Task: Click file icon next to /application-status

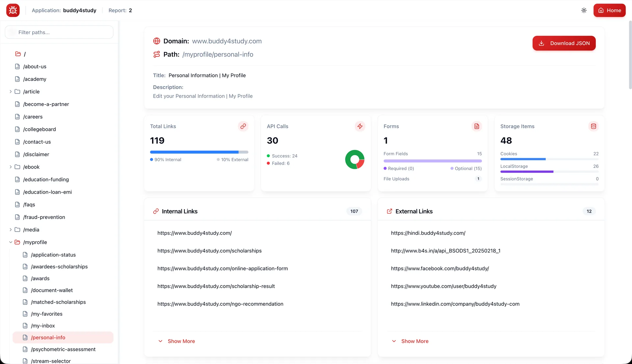Action: tap(25, 255)
